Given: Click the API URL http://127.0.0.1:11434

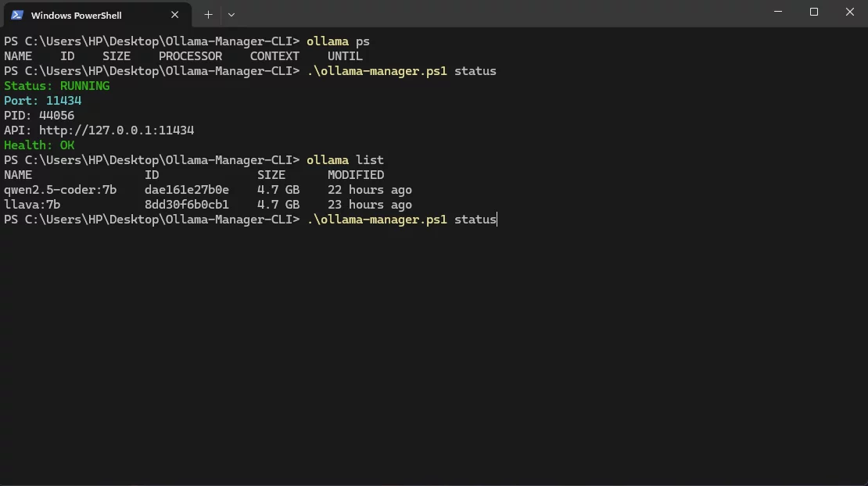Looking at the screenshot, I should (x=117, y=130).
